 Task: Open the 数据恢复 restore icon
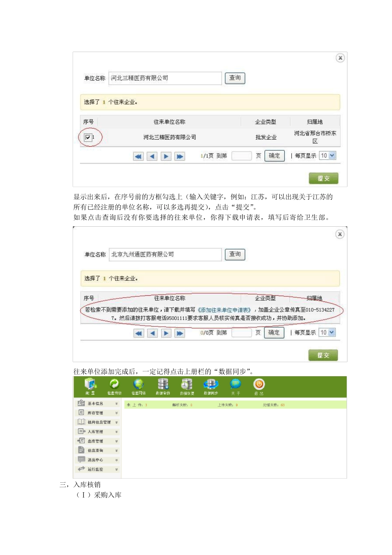(x=187, y=384)
